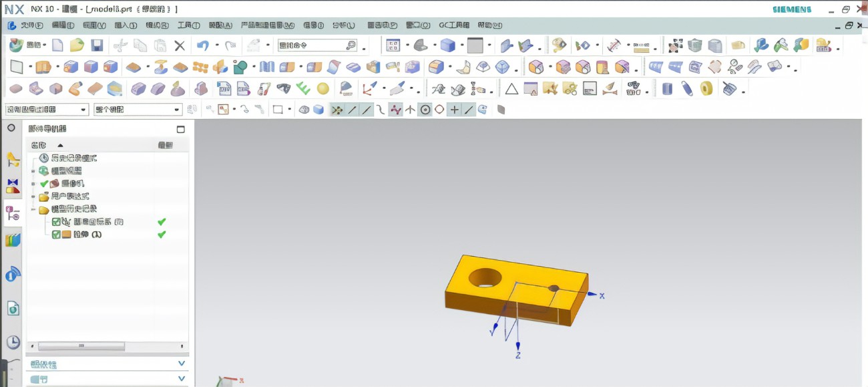Click the Delete X icon in toolbar
Viewport: 868px width, 387px height.
tap(179, 45)
